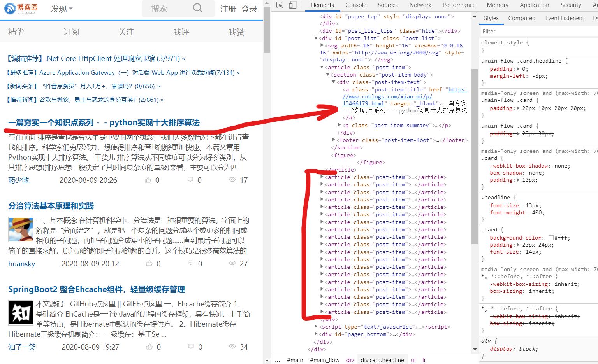Click the author name 药少敏
This screenshot has height=364, width=598.
tap(19, 180)
